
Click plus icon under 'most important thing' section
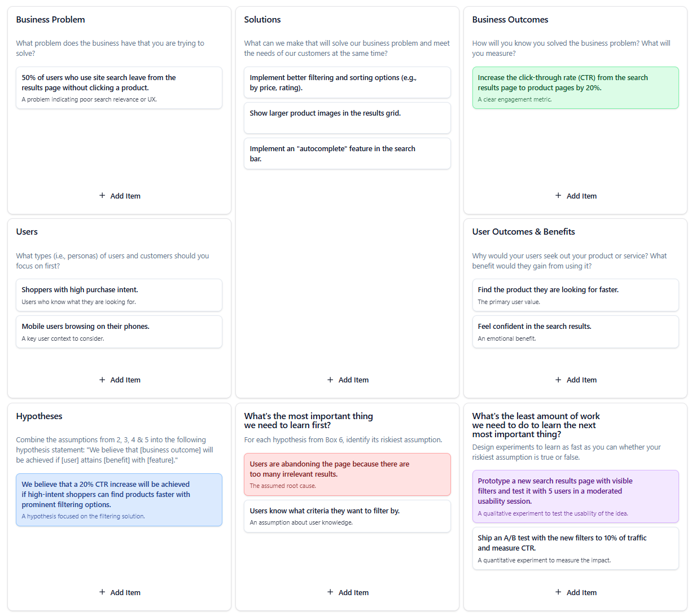click(330, 592)
